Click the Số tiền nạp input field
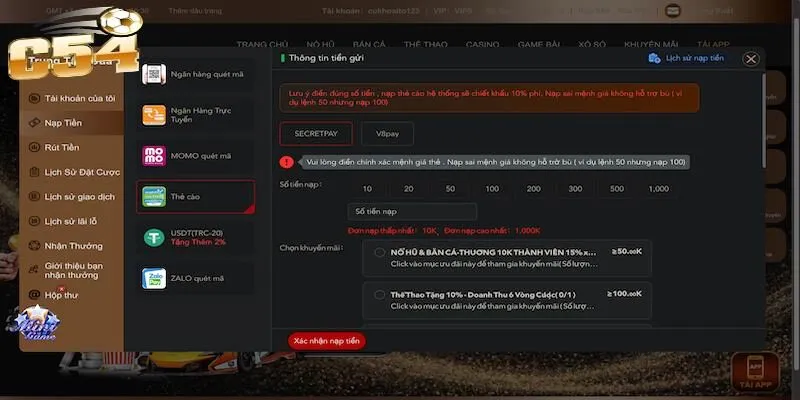Viewport: 800px width, 400px height. coord(412,211)
